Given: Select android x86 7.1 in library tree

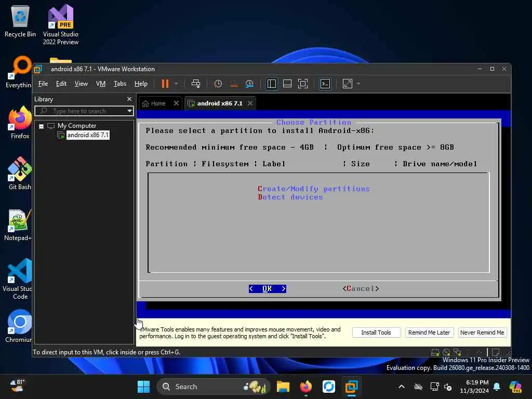Looking at the screenshot, I should [87, 135].
